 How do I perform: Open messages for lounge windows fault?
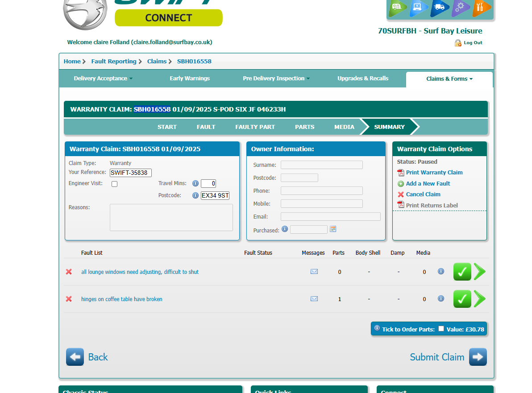314,272
